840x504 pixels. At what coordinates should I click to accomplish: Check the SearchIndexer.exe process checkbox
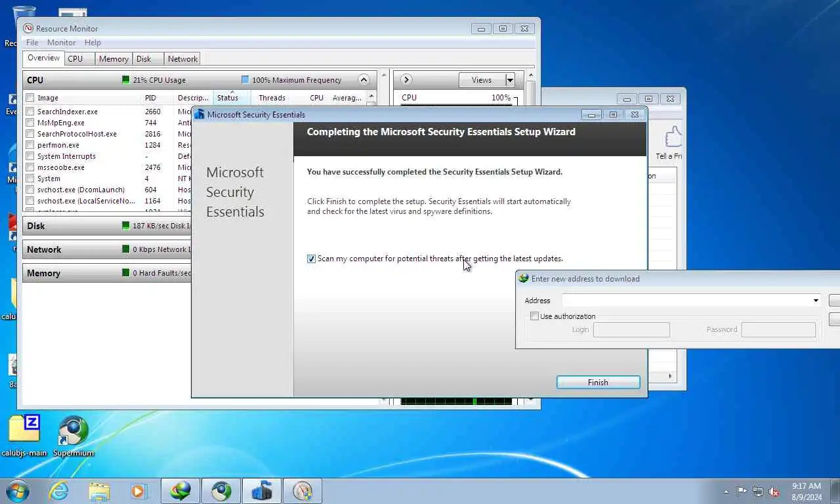click(30, 112)
